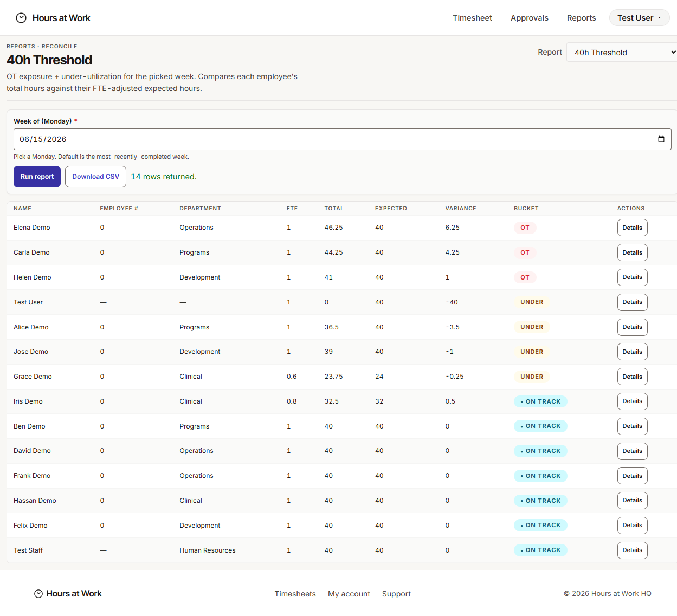Image resolution: width=677 pixels, height=616 pixels.
Task: Open Details for Frank Demo
Action: (x=632, y=476)
